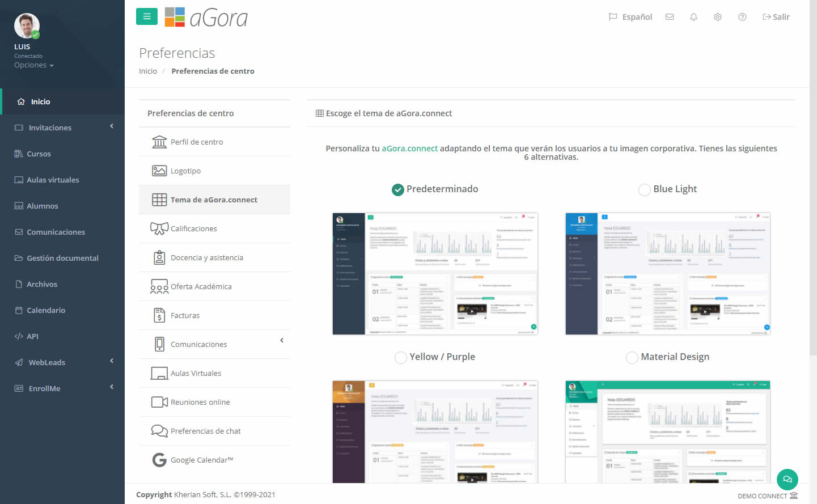The image size is (817, 504).
Task: Click the DEMO CONNECT footer label
Action: pos(763,496)
